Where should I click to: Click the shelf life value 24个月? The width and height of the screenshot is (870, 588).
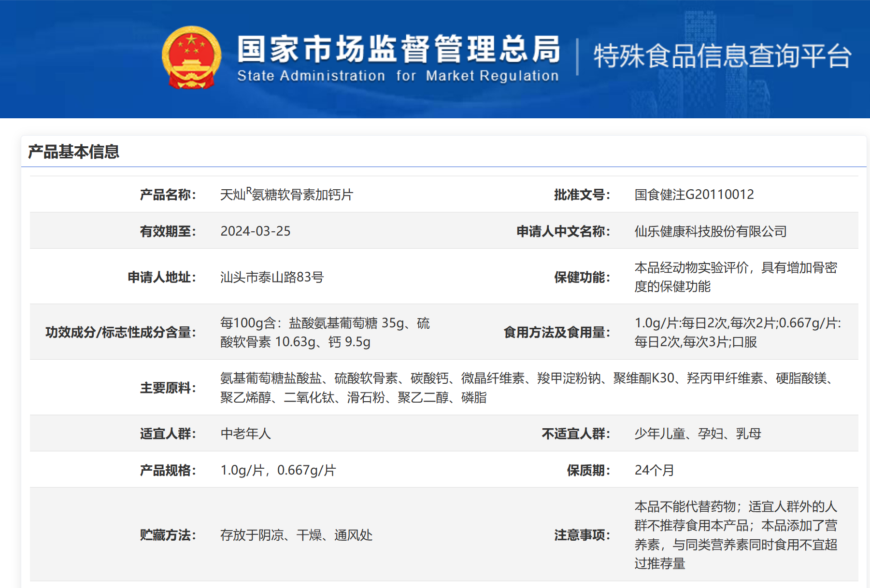pos(655,470)
